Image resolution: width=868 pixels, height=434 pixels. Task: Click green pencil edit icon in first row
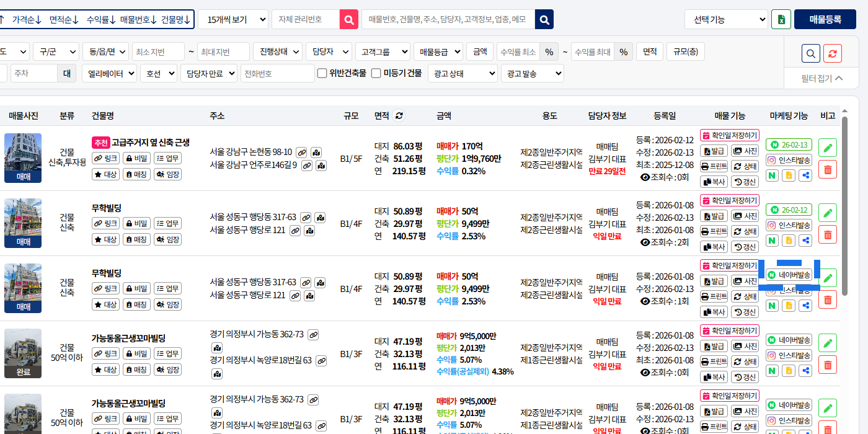click(x=827, y=148)
